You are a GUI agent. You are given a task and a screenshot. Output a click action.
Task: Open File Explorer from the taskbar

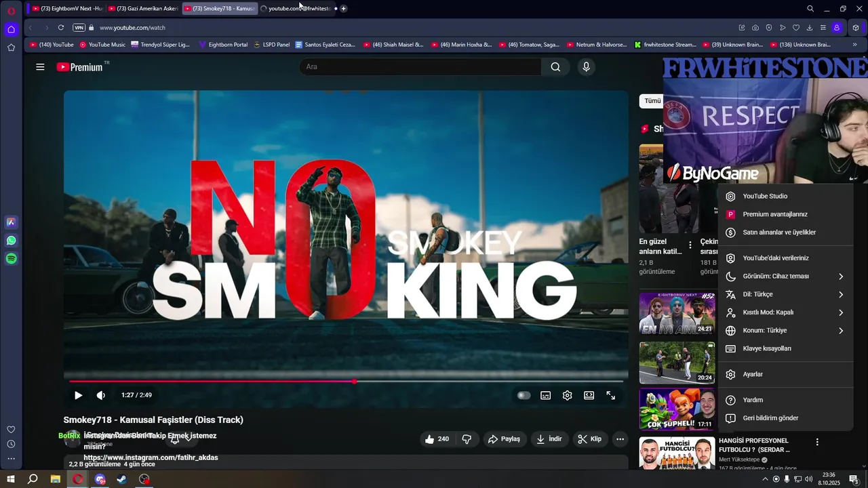click(56, 479)
